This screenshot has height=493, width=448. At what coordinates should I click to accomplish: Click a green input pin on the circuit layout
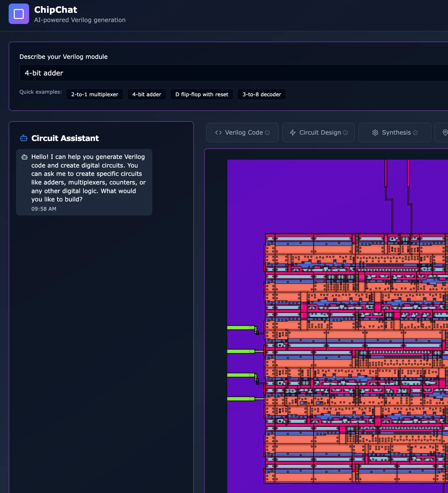click(x=240, y=327)
